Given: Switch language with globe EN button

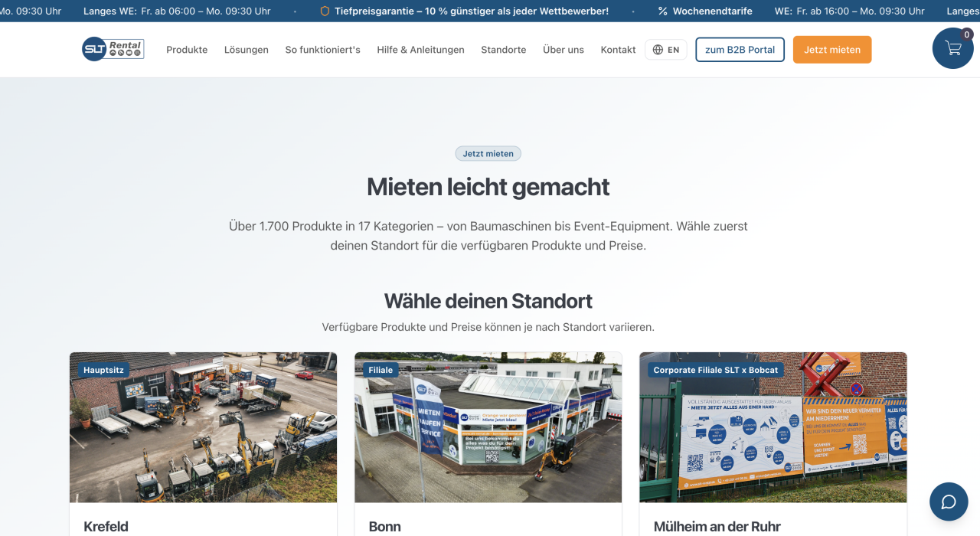Looking at the screenshot, I should coord(666,50).
